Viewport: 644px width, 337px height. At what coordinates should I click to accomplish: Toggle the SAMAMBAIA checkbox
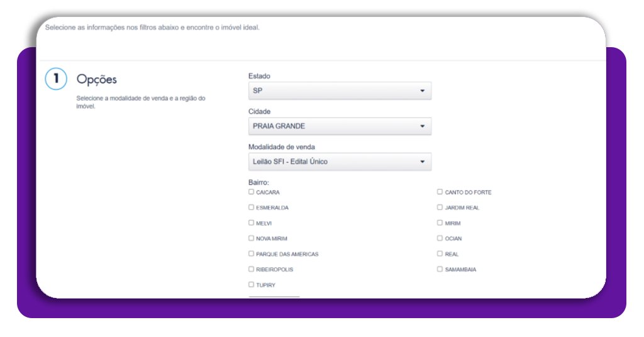(440, 269)
